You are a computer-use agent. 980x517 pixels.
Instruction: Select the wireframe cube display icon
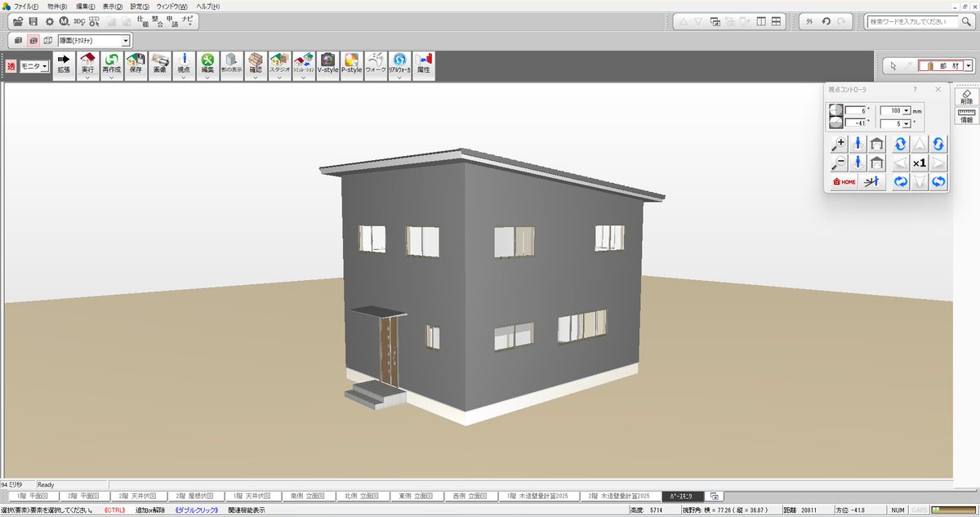(x=48, y=40)
